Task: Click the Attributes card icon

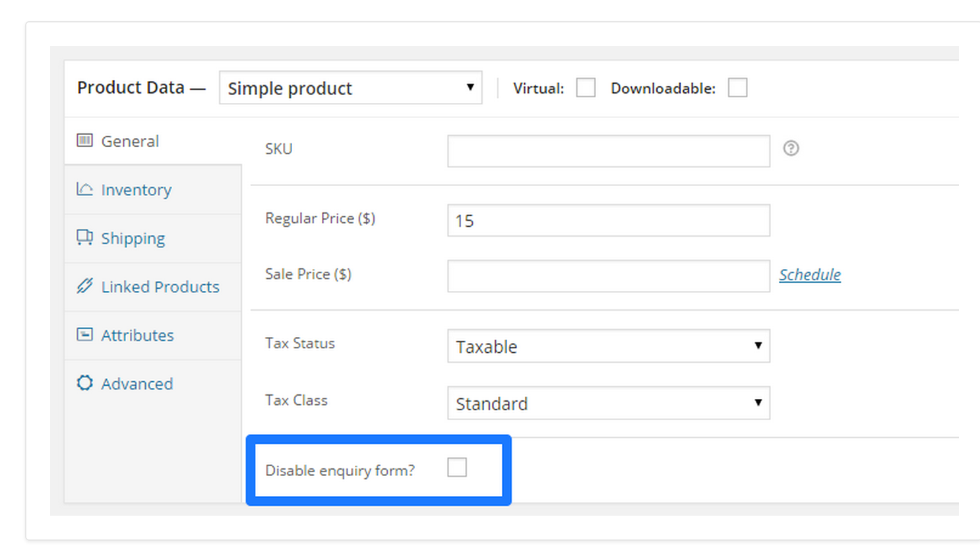Action: click(84, 334)
